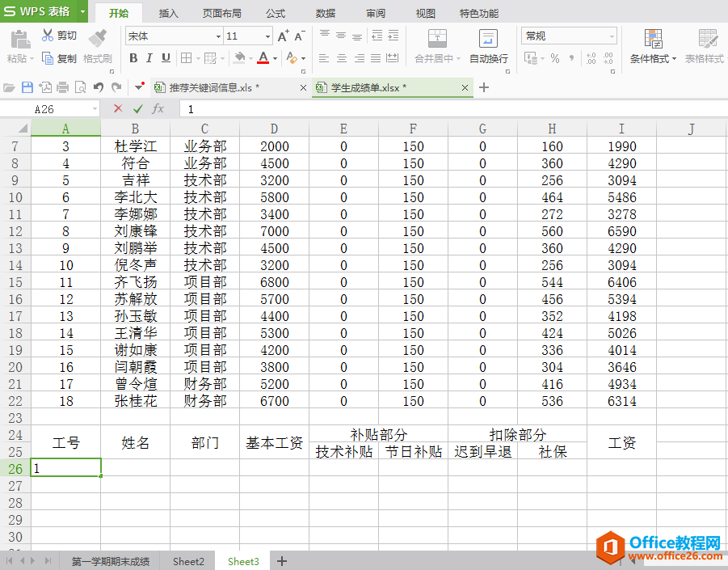Toggle Bold formatting
Viewport: 728px width, 570px height.
point(133,58)
